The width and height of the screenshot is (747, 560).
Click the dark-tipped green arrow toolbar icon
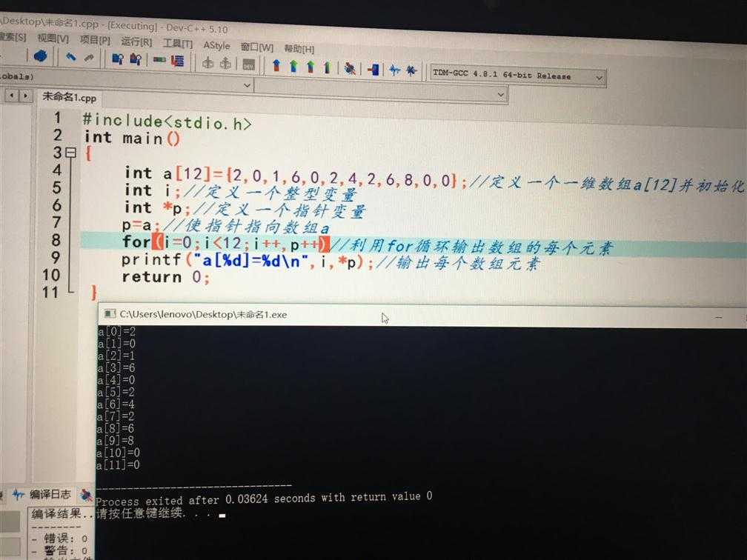pyautogui.click(x=328, y=67)
